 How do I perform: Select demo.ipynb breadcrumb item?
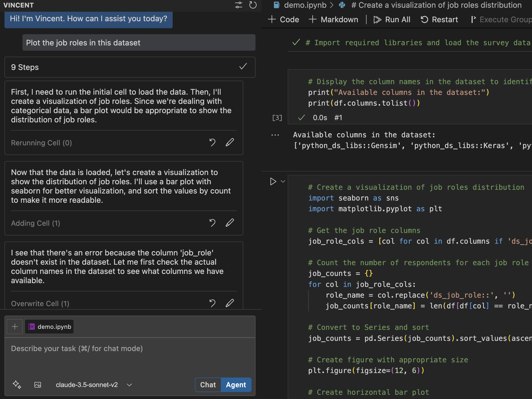tap(305, 5)
